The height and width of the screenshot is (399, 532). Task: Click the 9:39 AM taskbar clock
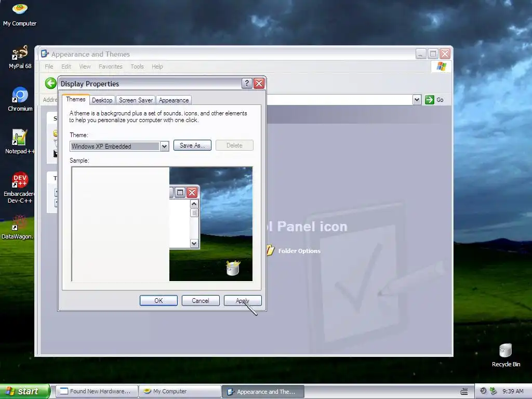(x=513, y=391)
